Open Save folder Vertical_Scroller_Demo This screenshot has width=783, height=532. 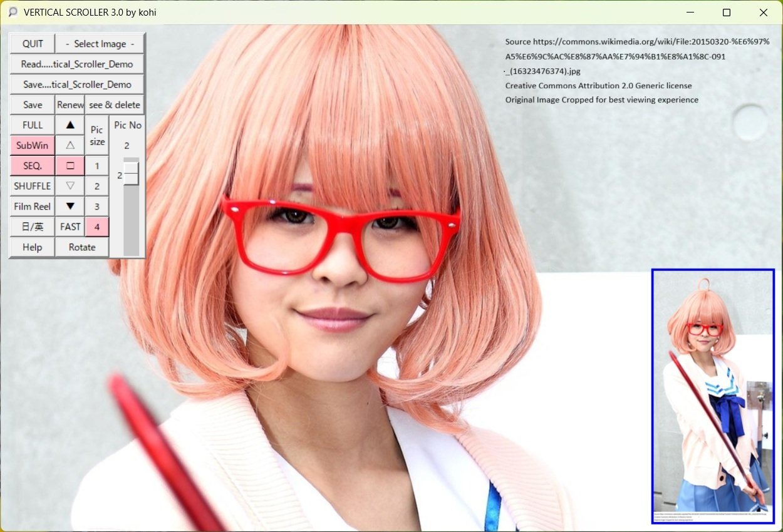coord(77,84)
